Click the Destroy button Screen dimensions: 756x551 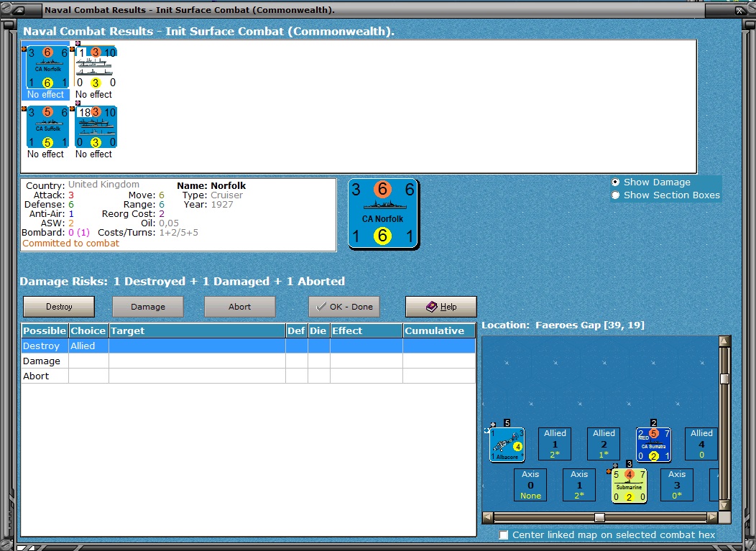tap(59, 307)
